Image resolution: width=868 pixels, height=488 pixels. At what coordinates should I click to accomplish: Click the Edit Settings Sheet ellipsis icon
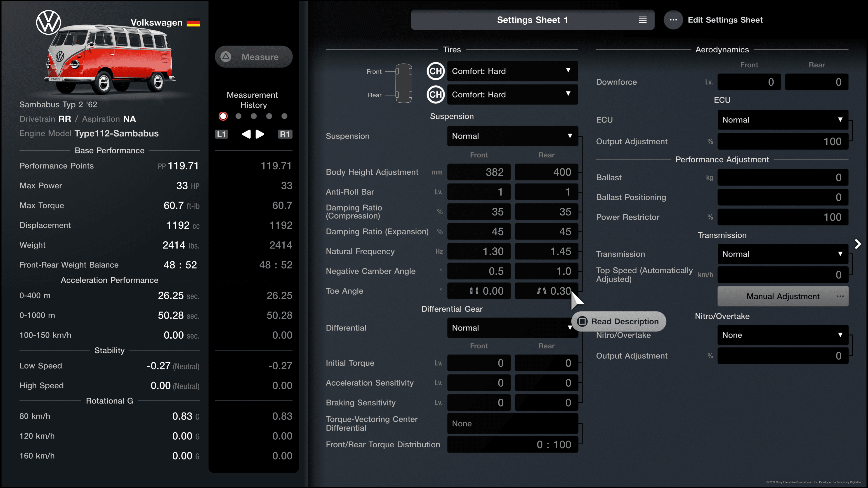(x=673, y=20)
